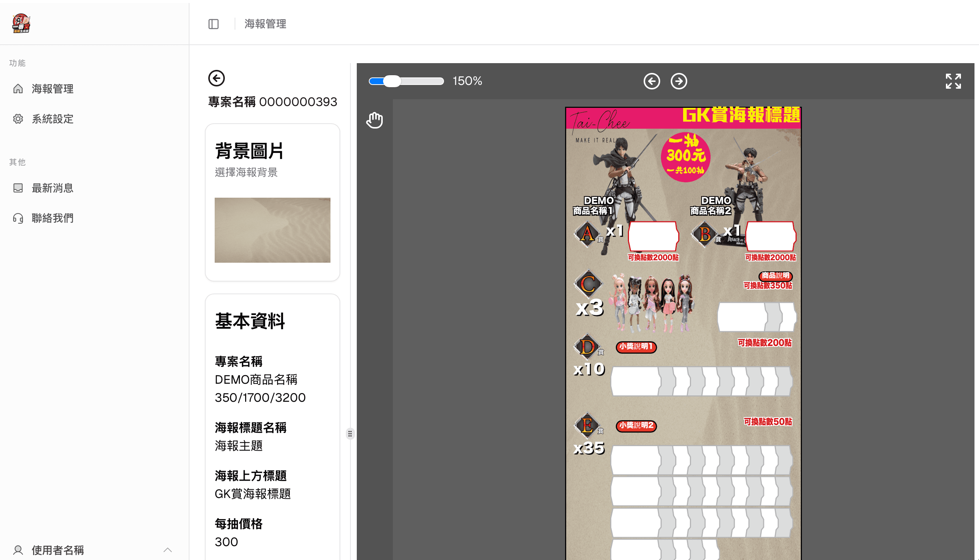This screenshot has height=560, width=979.
Task: Click the 小獎說明2 red label
Action: tap(636, 426)
